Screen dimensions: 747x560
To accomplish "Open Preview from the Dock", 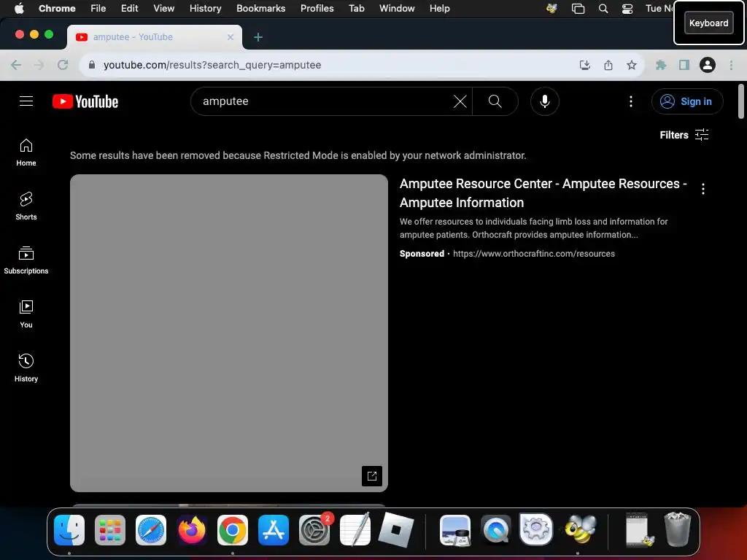I will click(455, 529).
